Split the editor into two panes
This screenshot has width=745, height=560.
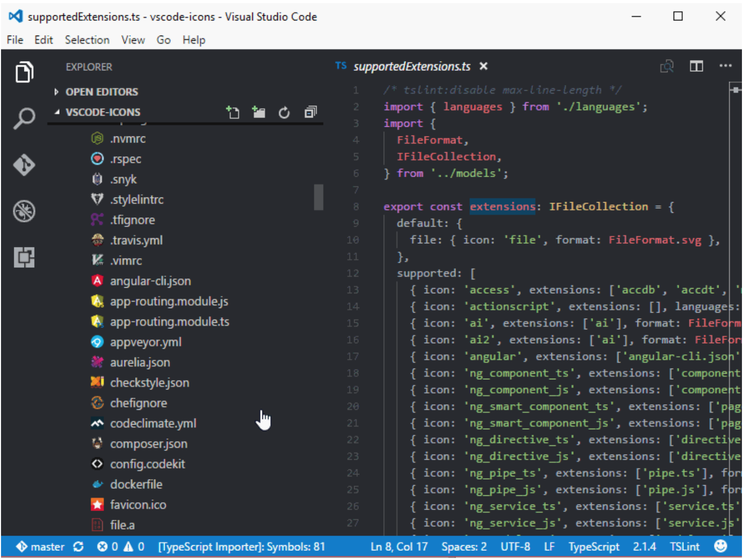[x=696, y=66]
